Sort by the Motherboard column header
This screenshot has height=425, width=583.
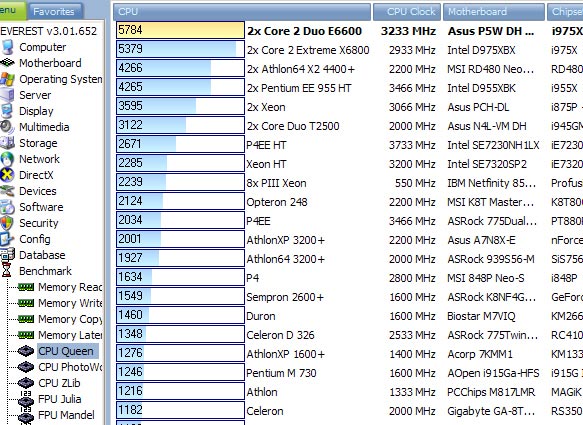tap(494, 12)
